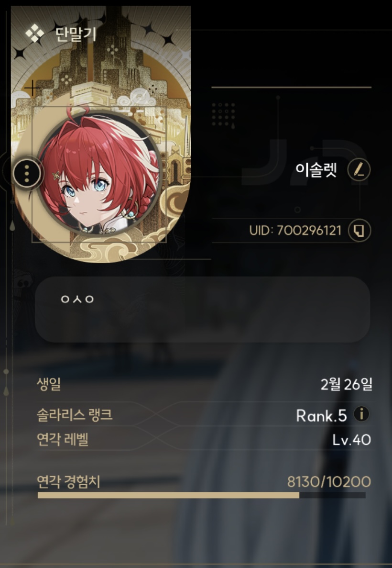Click the 생일 birthday row
Screen dimensions: 392x568
[x=205, y=384]
